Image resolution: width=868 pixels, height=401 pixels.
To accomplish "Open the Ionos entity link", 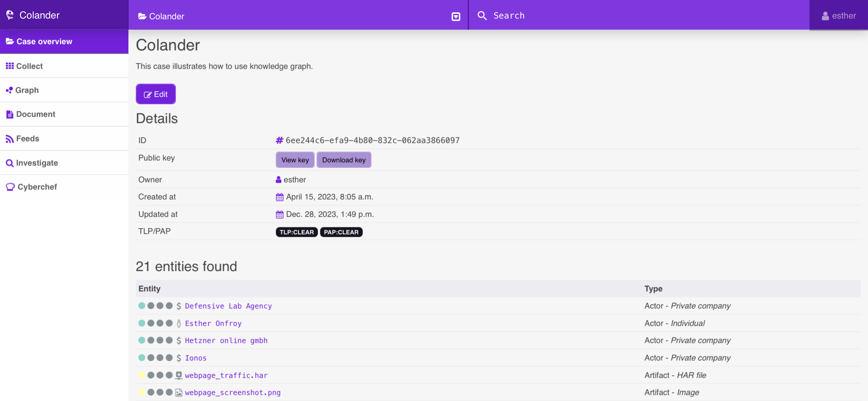I will [196, 358].
